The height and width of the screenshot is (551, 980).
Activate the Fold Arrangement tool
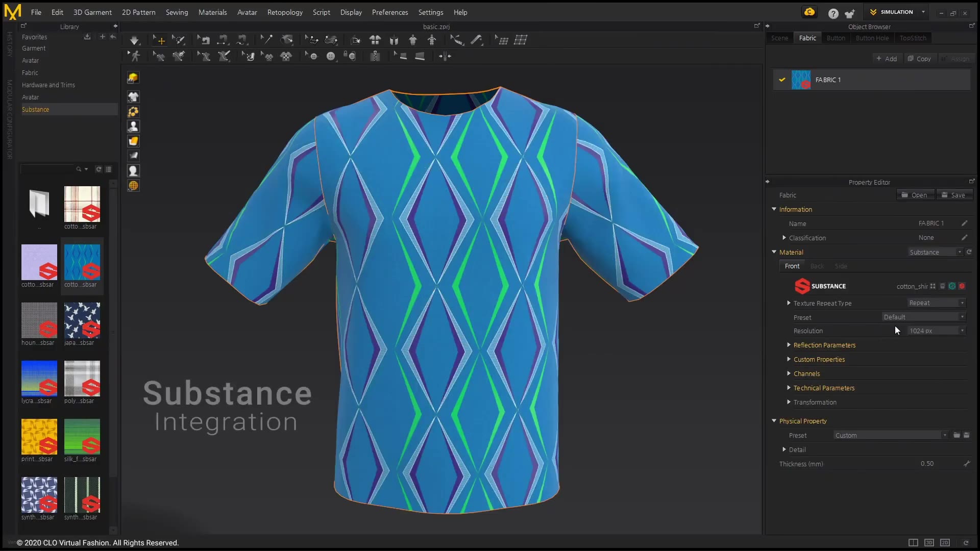356,40
